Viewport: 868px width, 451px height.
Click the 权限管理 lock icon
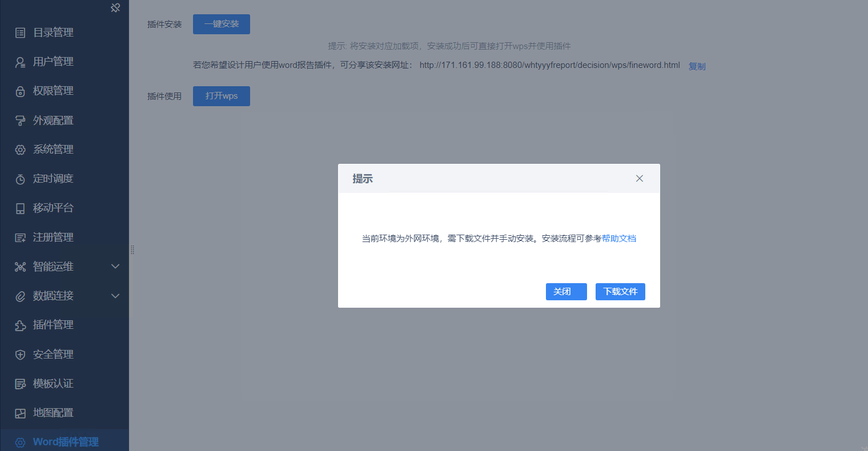click(20, 91)
